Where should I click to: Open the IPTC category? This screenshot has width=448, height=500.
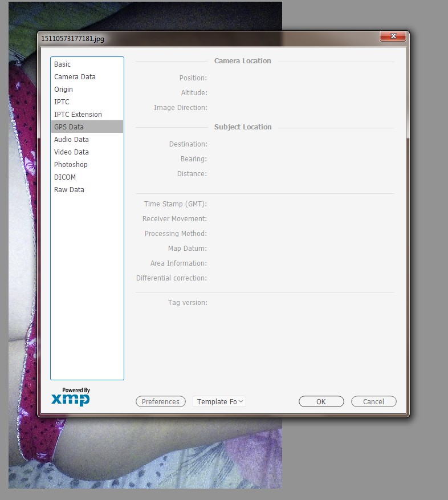pyautogui.click(x=87, y=101)
